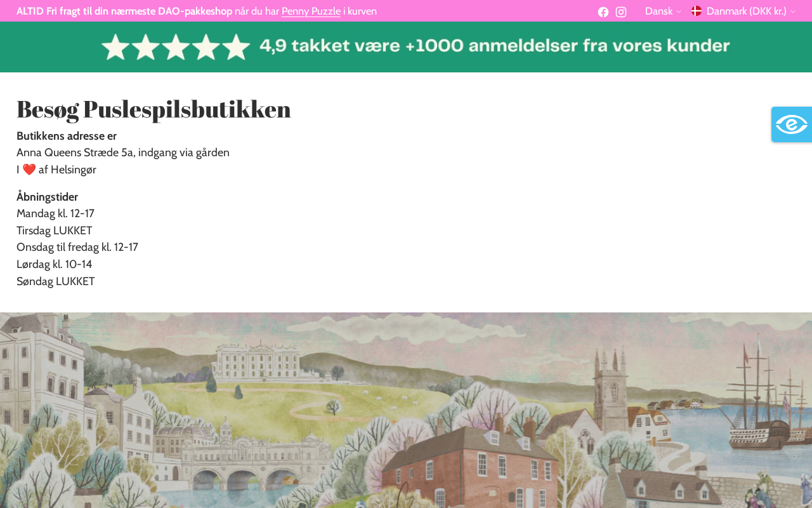Open the Facebook page icon

click(603, 12)
